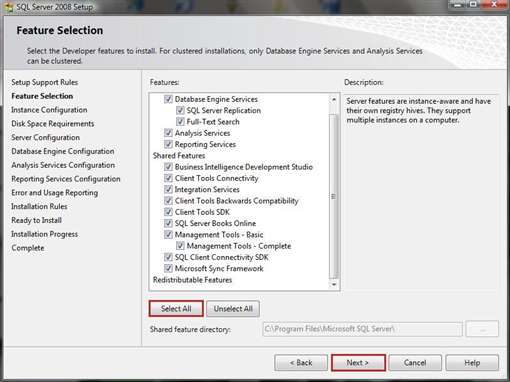
Task: Uncheck SQL Client Connectivity SDK
Action: pos(168,257)
